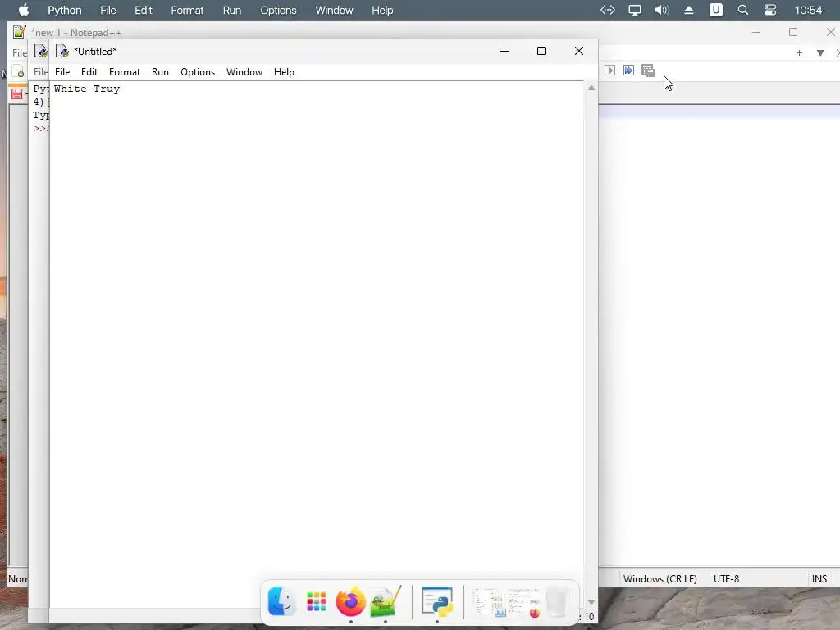Open the Window menu in the Untitled window

[244, 72]
